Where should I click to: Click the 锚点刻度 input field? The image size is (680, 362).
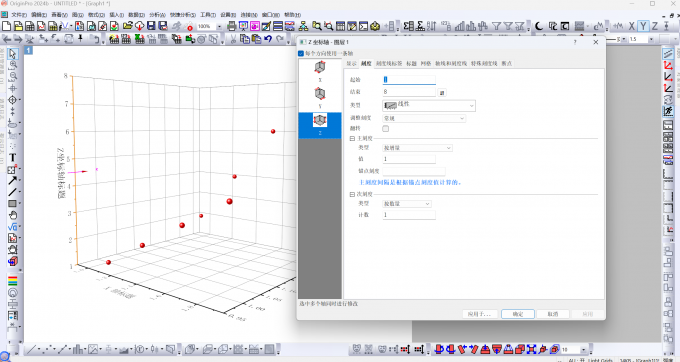pos(414,171)
